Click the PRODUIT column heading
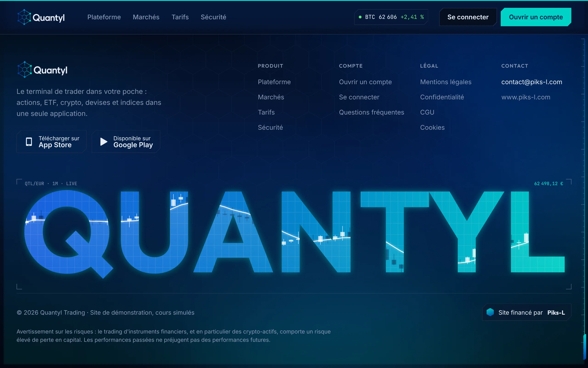Screen dimensions: 588x368 [x=270, y=66]
